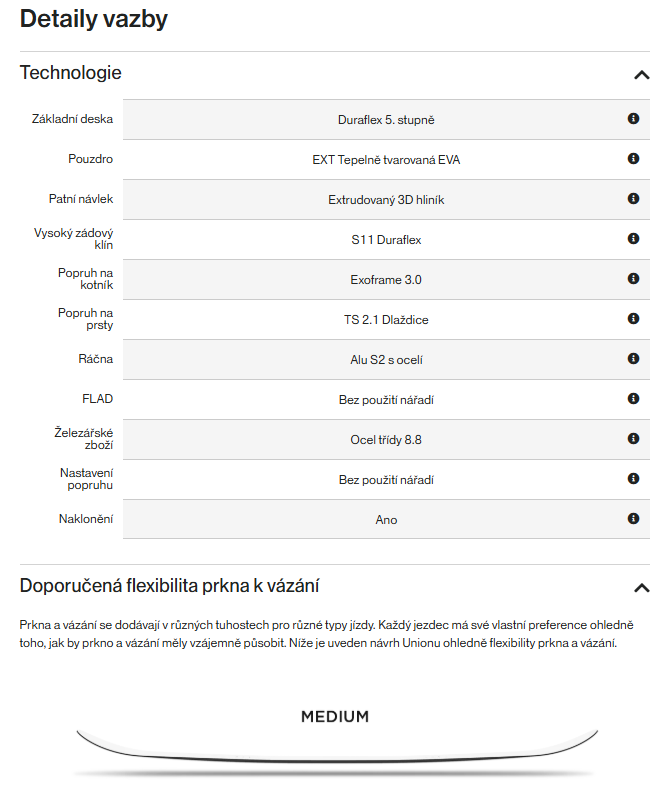Show info icon for FLAD row

633,399
